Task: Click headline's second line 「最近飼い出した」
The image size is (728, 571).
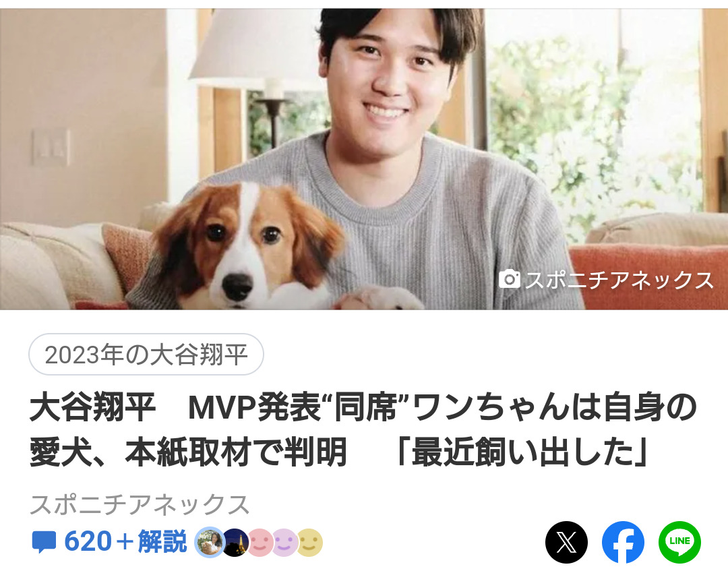Action: click(523, 452)
